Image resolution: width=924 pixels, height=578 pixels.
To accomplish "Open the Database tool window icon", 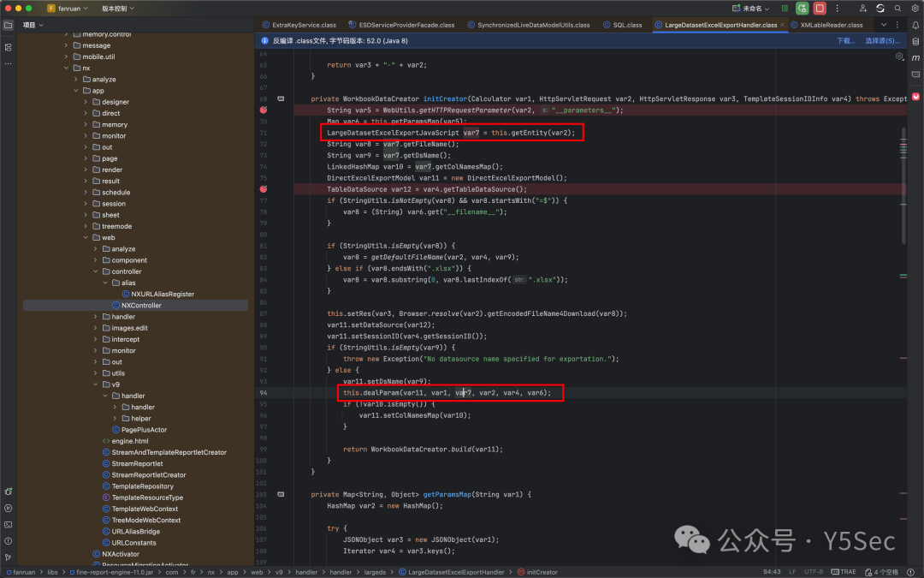I will [915, 42].
